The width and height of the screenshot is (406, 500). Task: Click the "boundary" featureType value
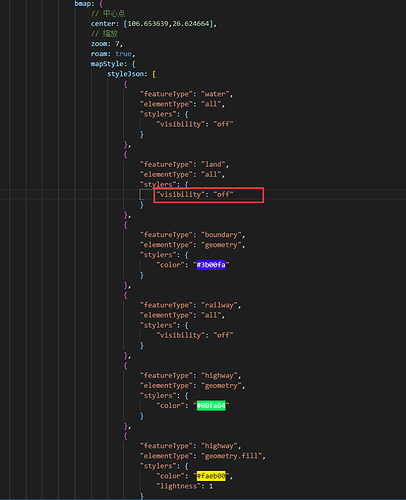tap(221, 235)
